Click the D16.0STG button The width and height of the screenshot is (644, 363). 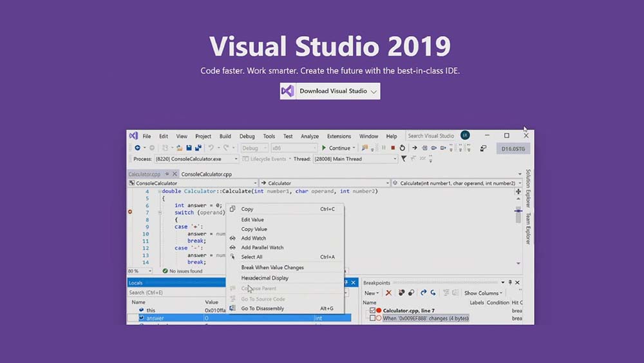click(x=513, y=148)
